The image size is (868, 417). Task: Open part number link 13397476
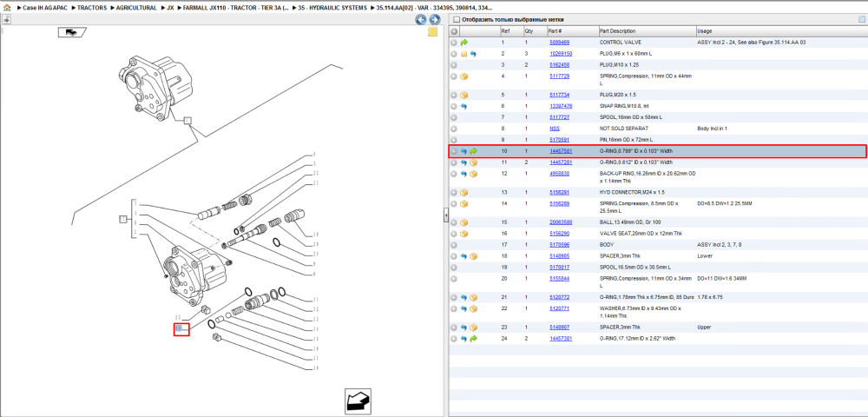coord(560,106)
